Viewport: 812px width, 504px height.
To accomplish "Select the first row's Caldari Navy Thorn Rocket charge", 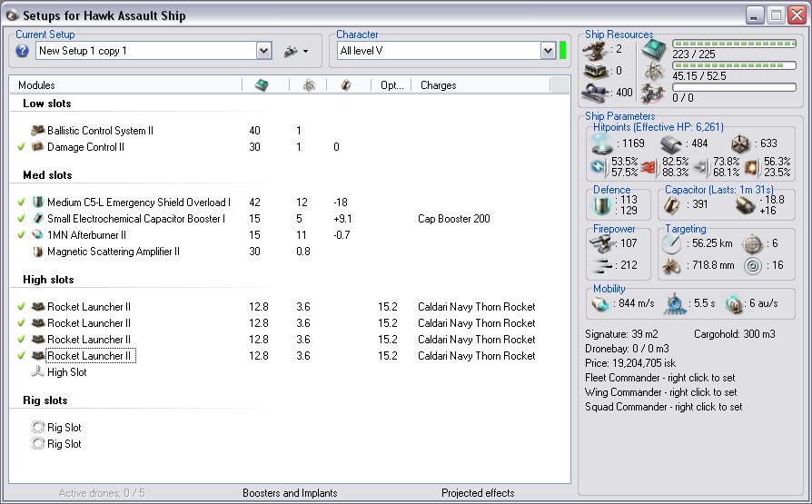I will [x=477, y=307].
